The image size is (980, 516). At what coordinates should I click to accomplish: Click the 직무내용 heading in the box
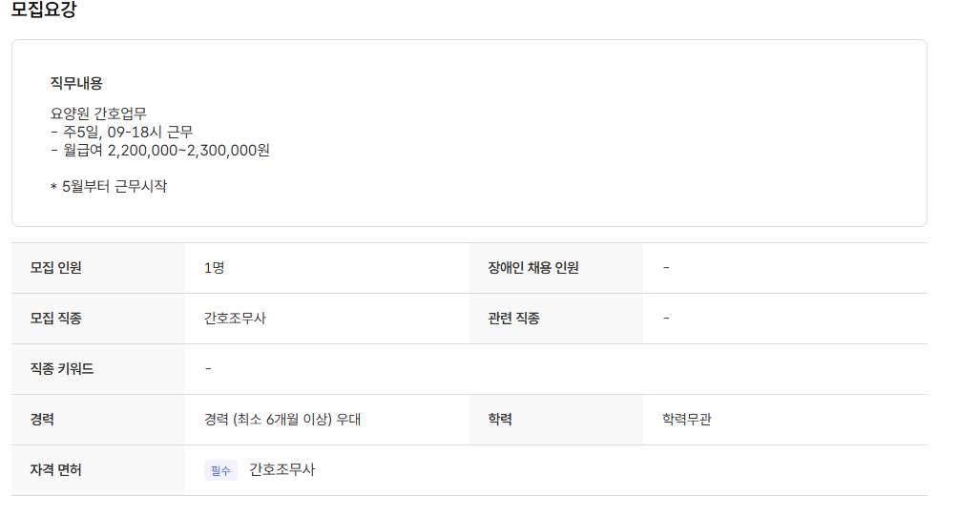[76, 83]
